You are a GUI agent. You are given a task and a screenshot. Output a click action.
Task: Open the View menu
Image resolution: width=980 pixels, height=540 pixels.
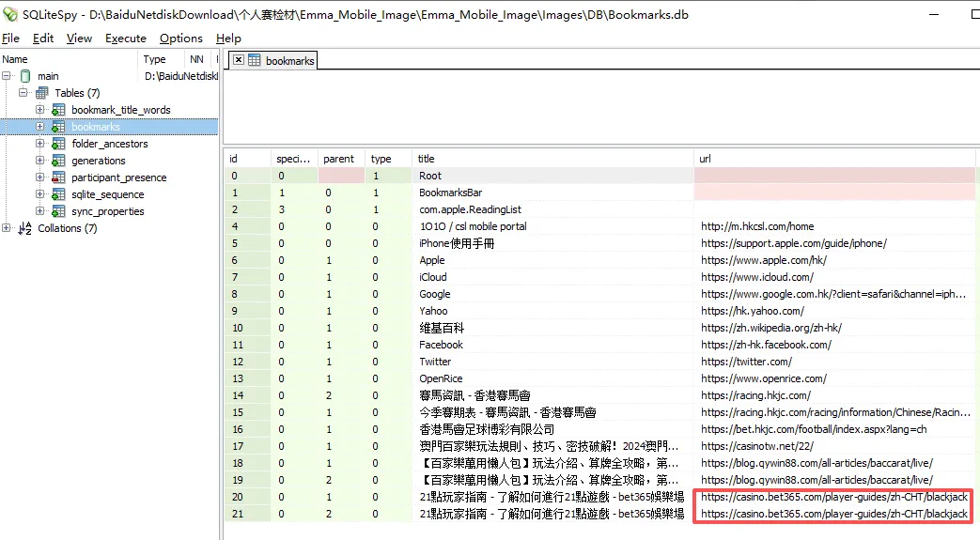pos(79,39)
